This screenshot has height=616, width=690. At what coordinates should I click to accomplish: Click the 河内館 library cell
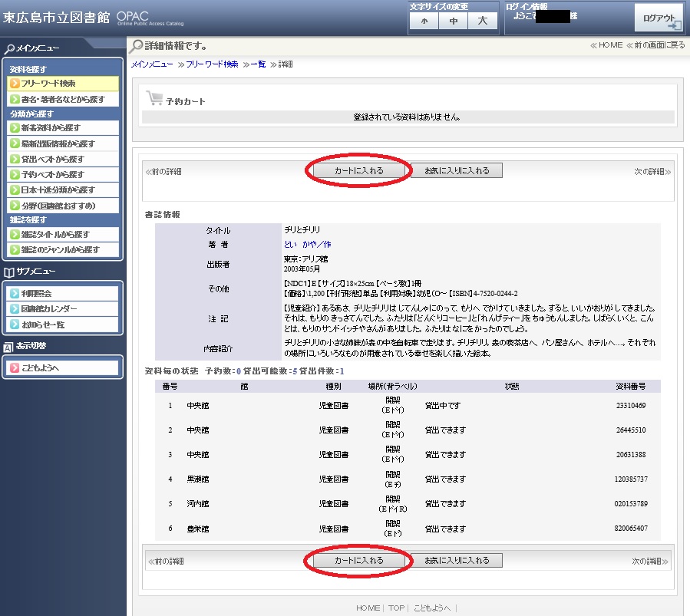[x=198, y=503]
